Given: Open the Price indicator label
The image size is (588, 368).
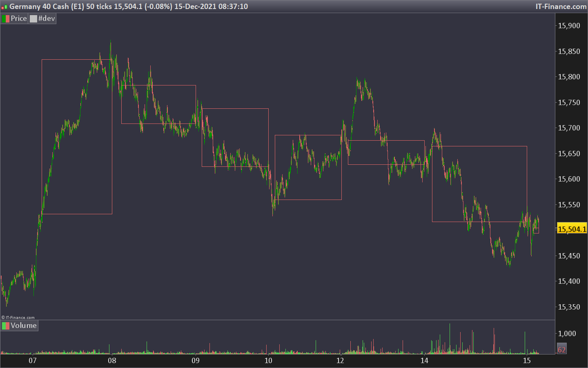Looking at the screenshot, I should pos(19,18).
